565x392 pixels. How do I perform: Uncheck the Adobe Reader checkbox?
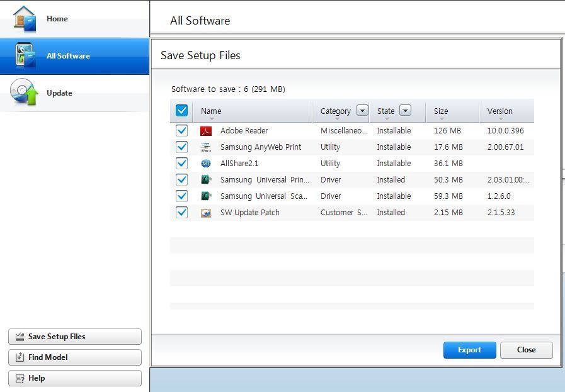(x=181, y=130)
